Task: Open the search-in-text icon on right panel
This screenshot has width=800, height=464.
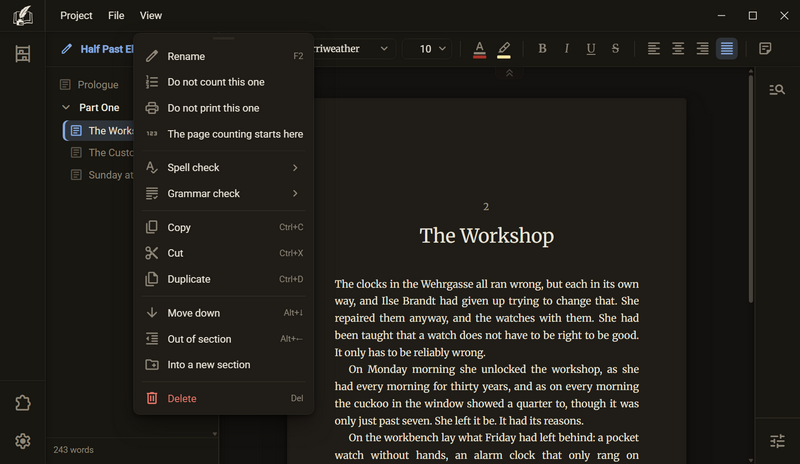Action: 777,90
